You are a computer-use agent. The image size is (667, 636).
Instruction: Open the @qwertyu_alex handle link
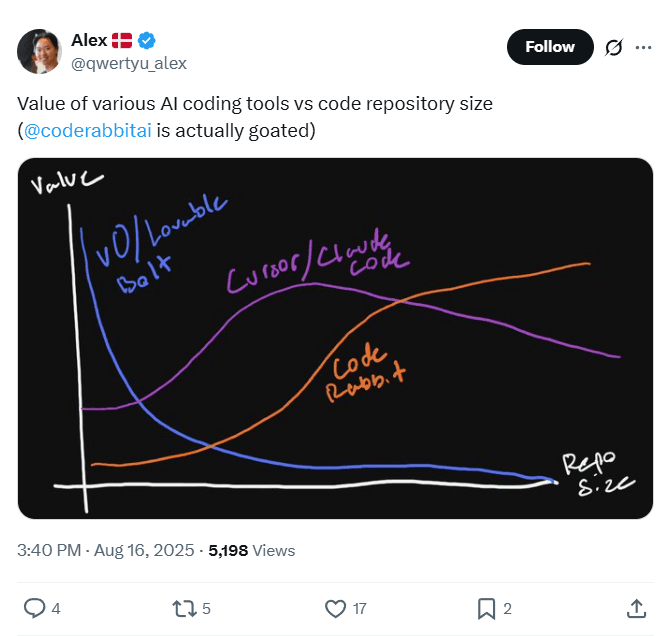coord(128,63)
